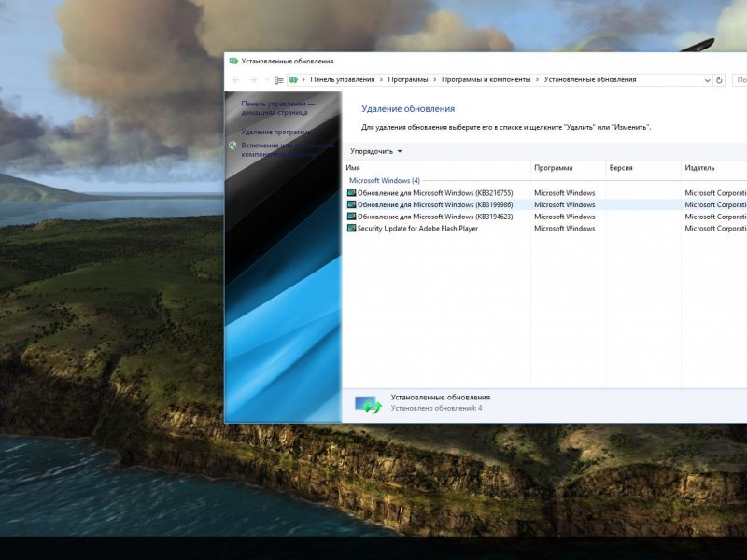Click the Установленные обновления window title

[288, 61]
